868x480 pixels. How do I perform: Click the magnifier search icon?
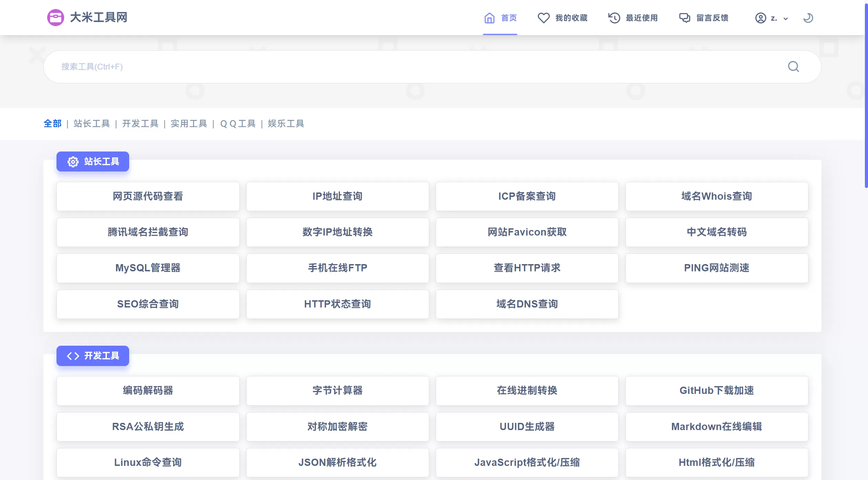point(794,66)
